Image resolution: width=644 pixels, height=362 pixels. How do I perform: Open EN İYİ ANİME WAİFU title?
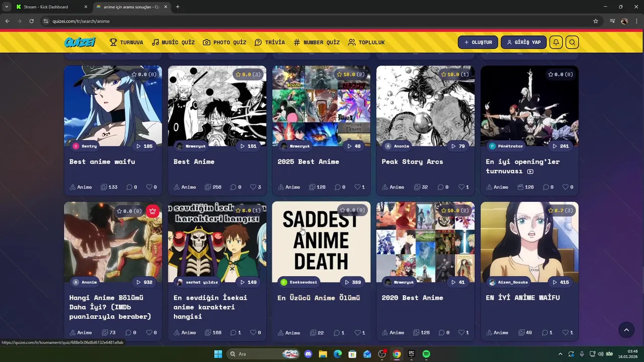(523, 298)
